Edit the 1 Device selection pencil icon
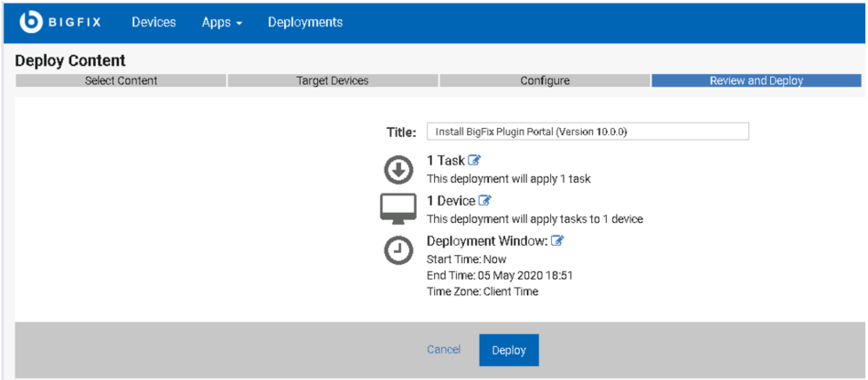 point(485,200)
